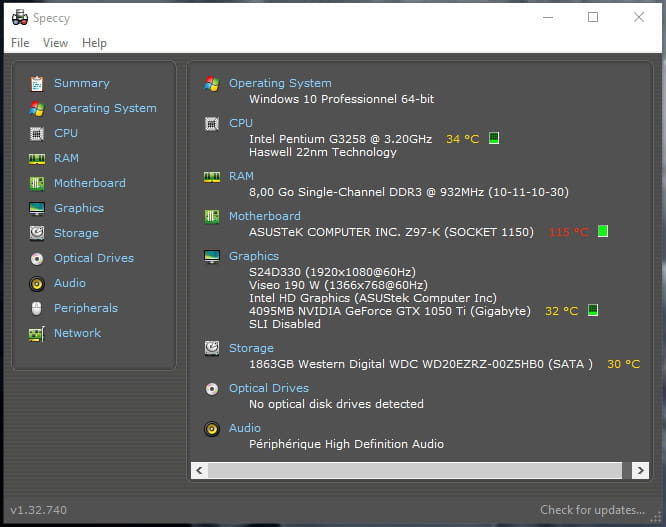Click the Optical Drives disc icon in sidebar
This screenshot has height=527, width=666.
tap(37, 259)
